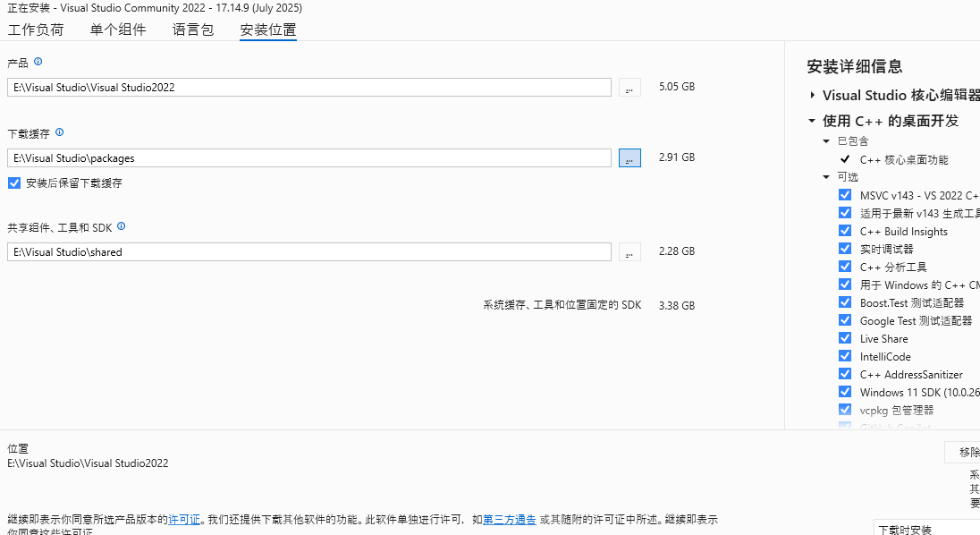The image size is (980, 535).
Task: Click 系统缓存、工具和位置固定的 SDK label
Action: (x=562, y=305)
